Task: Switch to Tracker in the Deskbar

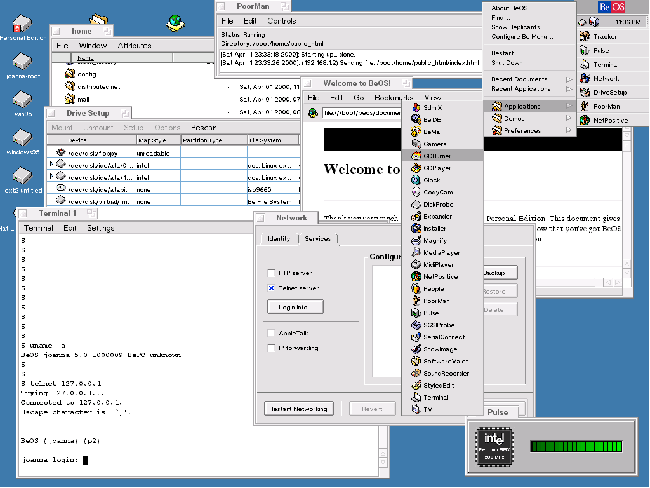Action: (613, 36)
